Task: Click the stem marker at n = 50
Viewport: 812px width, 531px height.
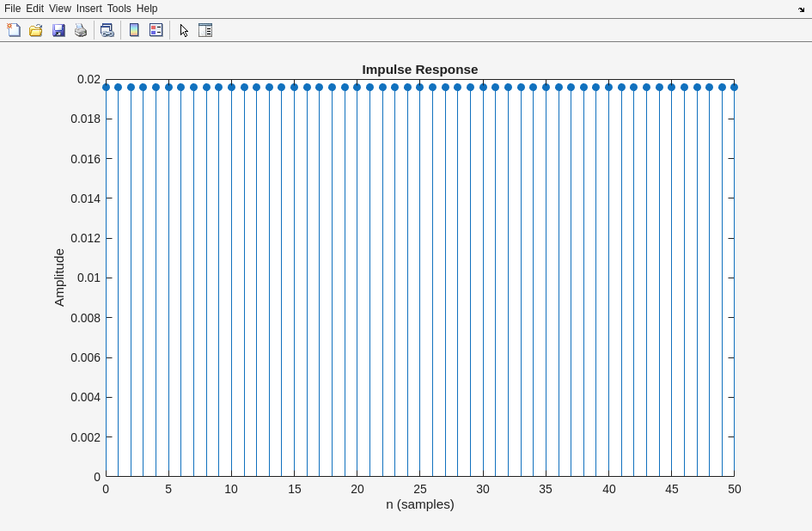Action: click(734, 88)
